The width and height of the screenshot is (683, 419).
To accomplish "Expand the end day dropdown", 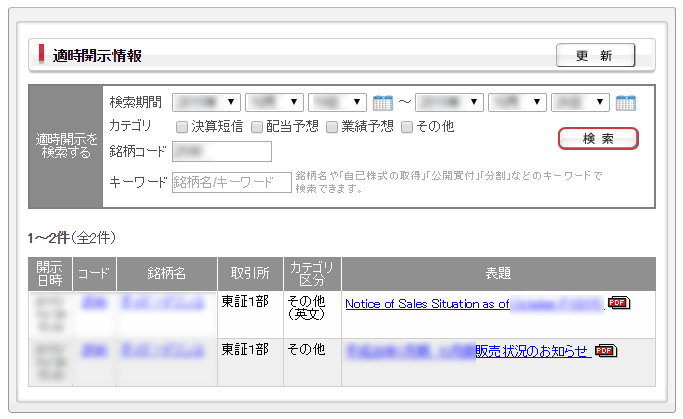I will (581, 102).
